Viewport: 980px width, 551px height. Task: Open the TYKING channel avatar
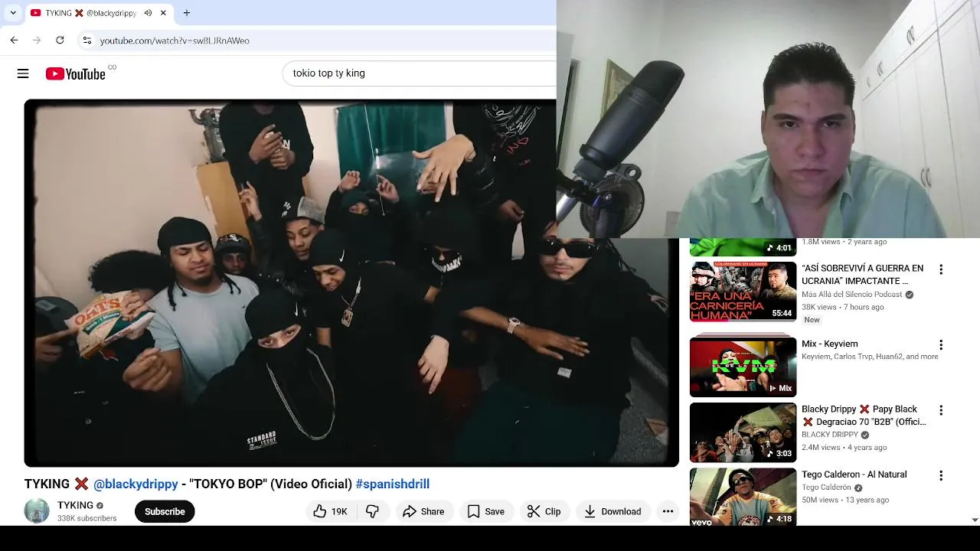[37, 511]
